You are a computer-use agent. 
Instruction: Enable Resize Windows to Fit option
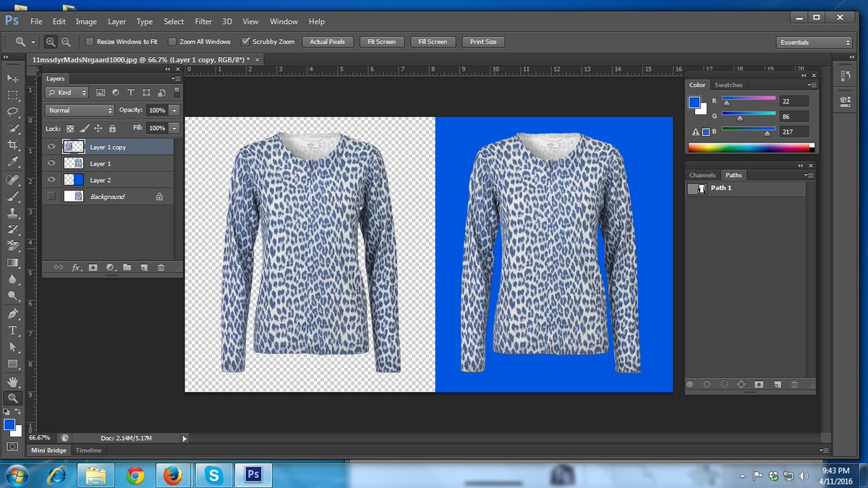[x=90, y=41]
